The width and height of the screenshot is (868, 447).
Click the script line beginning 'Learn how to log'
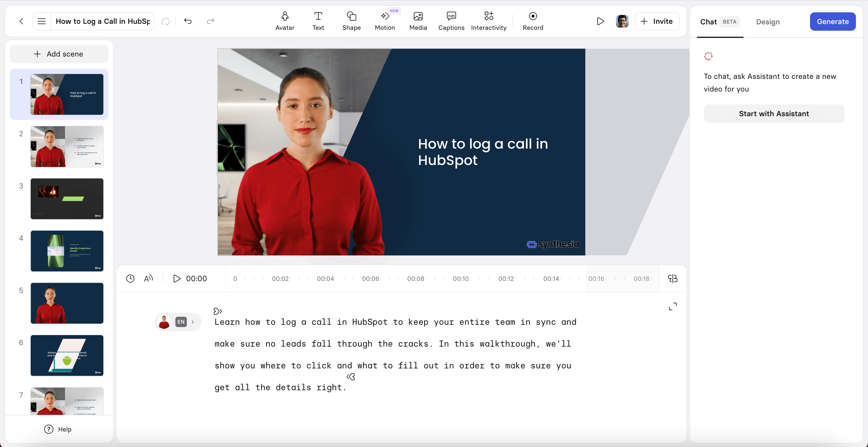[x=395, y=322]
